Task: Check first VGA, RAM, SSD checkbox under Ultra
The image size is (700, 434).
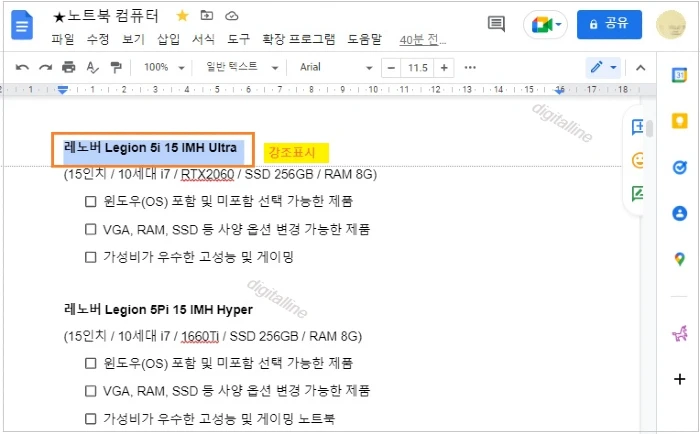Action: (x=91, y=230)
